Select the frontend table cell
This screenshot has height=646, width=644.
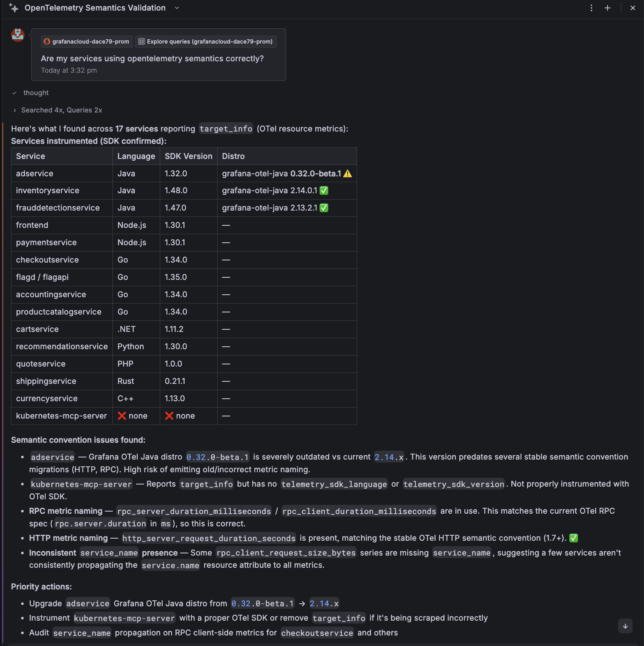click(x=62, y=225)
